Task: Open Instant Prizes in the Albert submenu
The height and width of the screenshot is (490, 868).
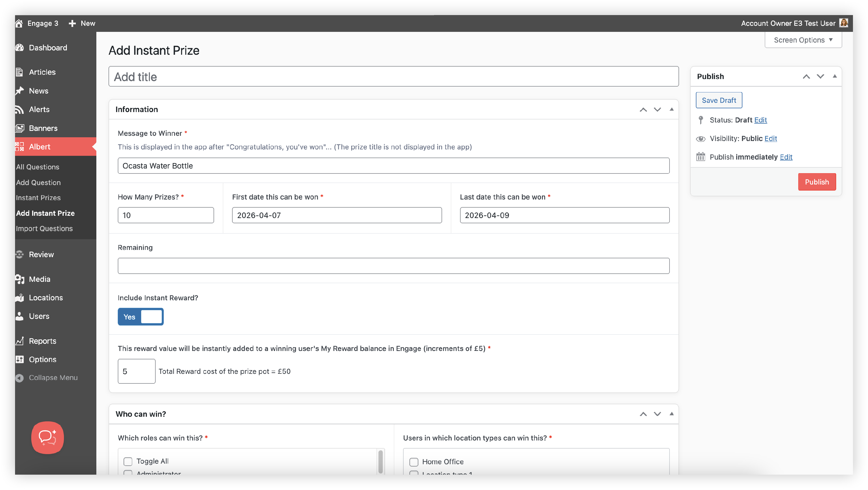Action: tap(38, 198)
